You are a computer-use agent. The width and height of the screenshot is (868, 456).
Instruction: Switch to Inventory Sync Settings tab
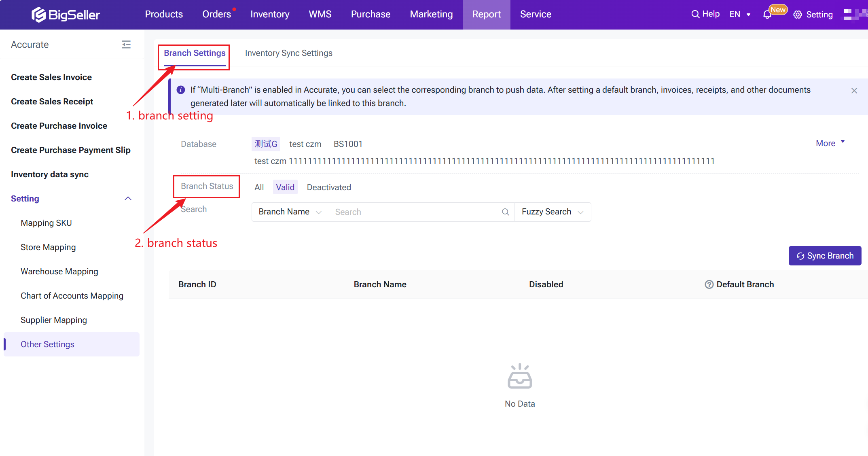click(288, 53)
